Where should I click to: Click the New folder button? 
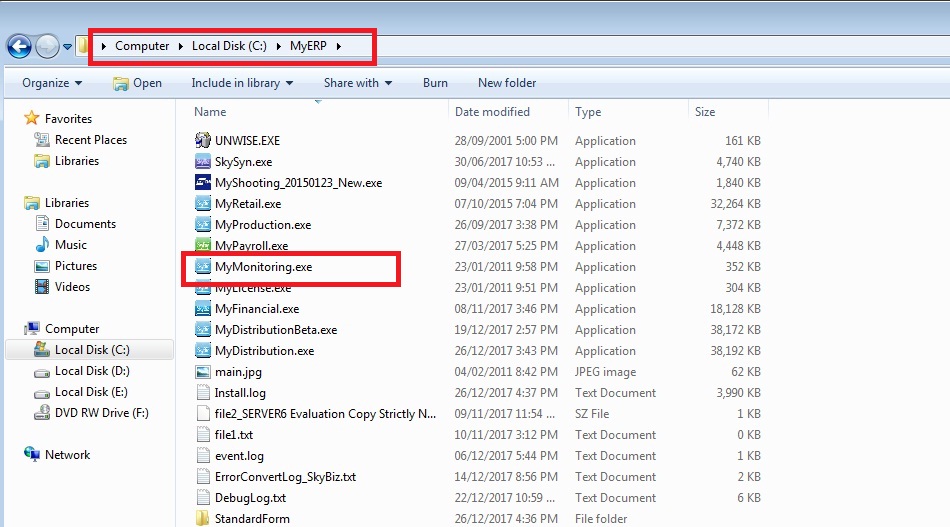click(507, 83)
